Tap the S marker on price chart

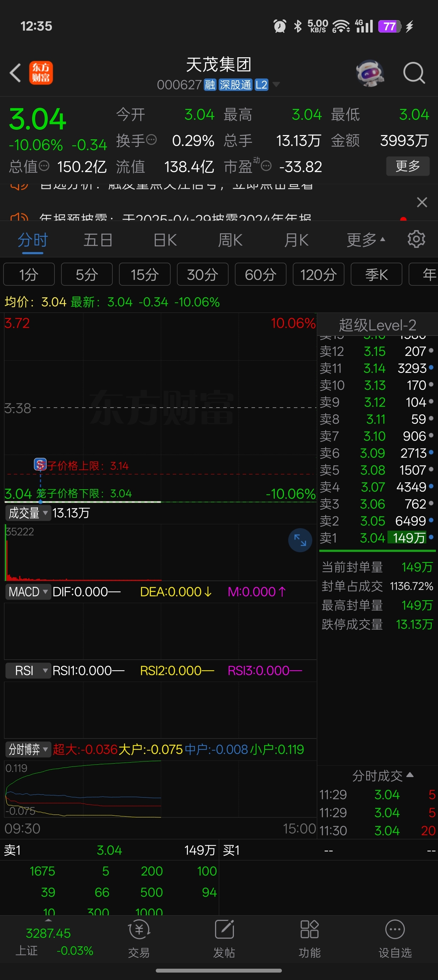click(x=40, y=464)
